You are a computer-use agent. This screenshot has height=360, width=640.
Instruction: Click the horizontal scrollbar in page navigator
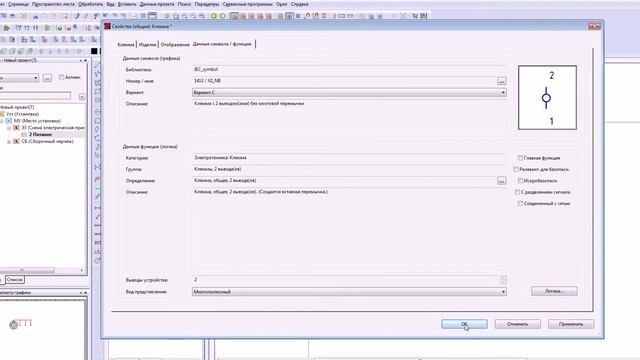click(x=27, y=270)
